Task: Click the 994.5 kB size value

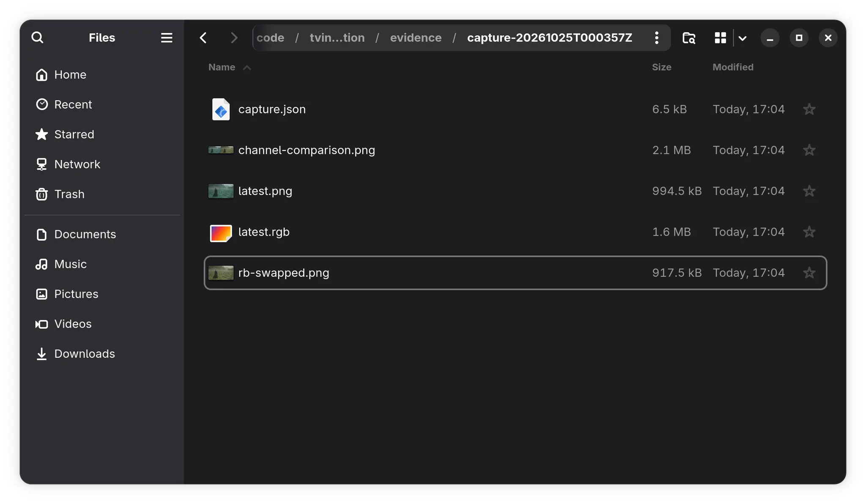Action: [x=677, y=191]
